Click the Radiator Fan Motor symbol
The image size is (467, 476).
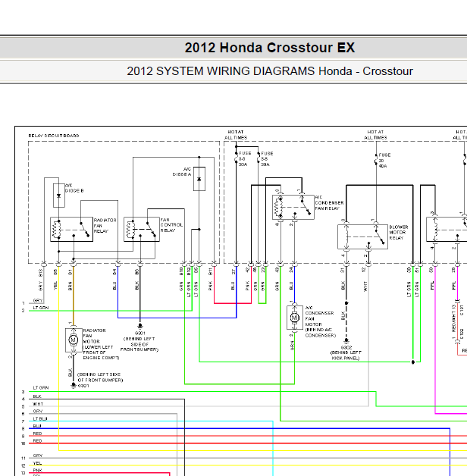click(x=74, y=340)
